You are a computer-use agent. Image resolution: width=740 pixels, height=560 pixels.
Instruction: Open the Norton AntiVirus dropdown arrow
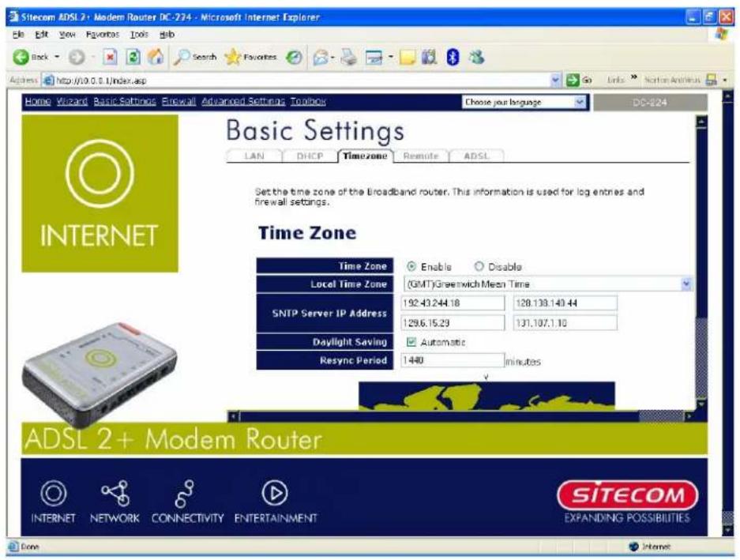pos(725,81)
